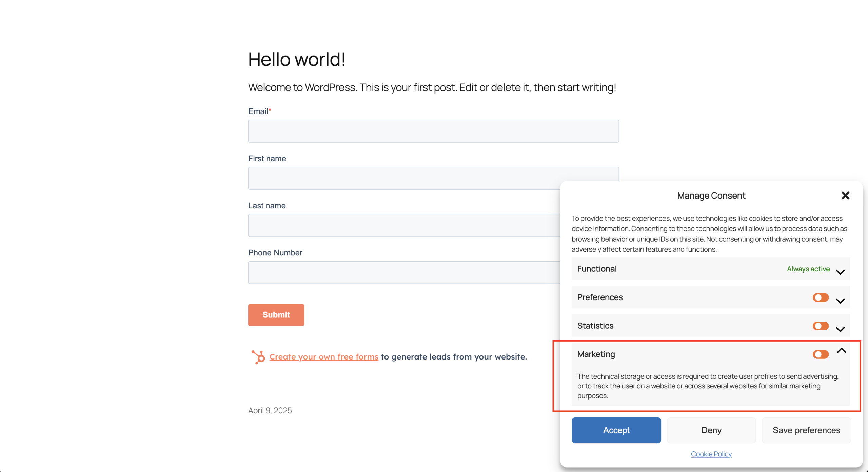Focus the Phone Number field
The height and width of the screenshot is (472, 868).
pos(404,272)
